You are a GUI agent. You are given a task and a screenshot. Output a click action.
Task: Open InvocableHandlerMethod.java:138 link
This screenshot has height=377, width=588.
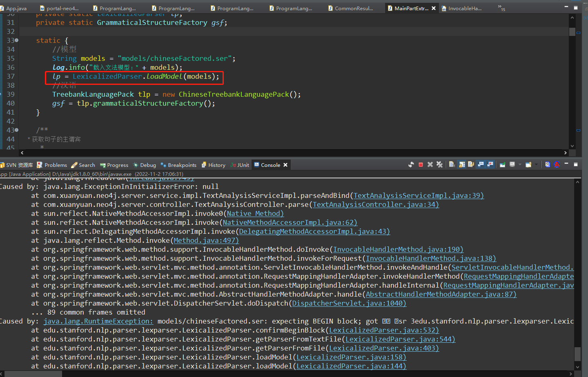click(x=431, y=258)
